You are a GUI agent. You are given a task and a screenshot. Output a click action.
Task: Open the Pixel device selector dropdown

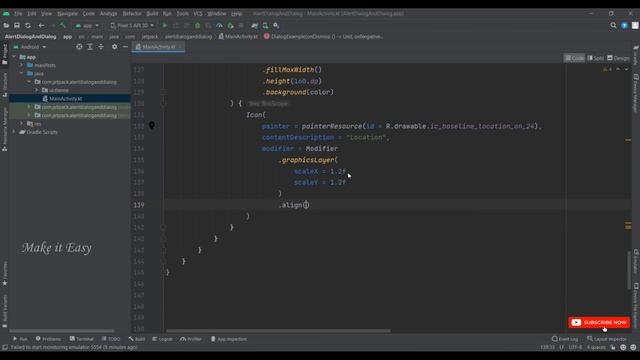click(x=132, y=25)
